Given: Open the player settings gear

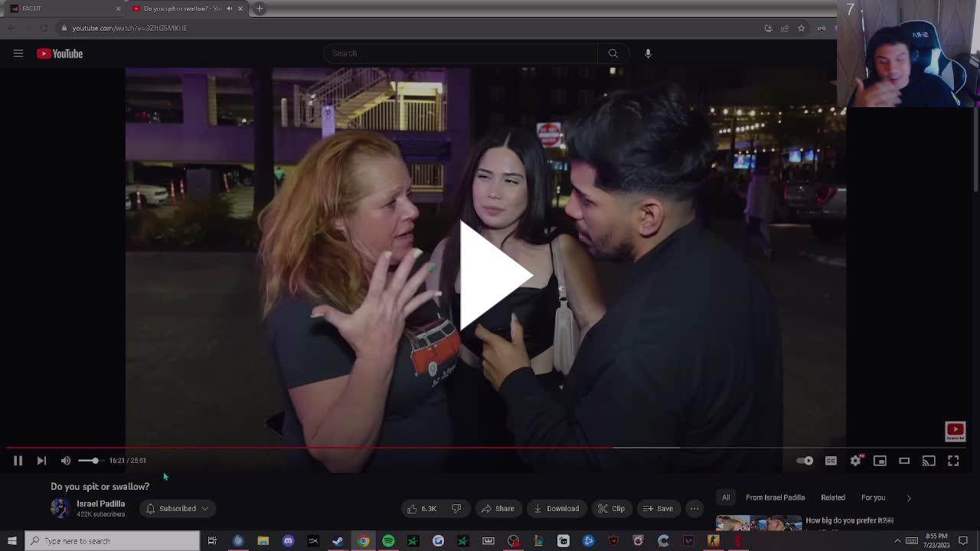Looking at the screenshot, I should point(855,461).
